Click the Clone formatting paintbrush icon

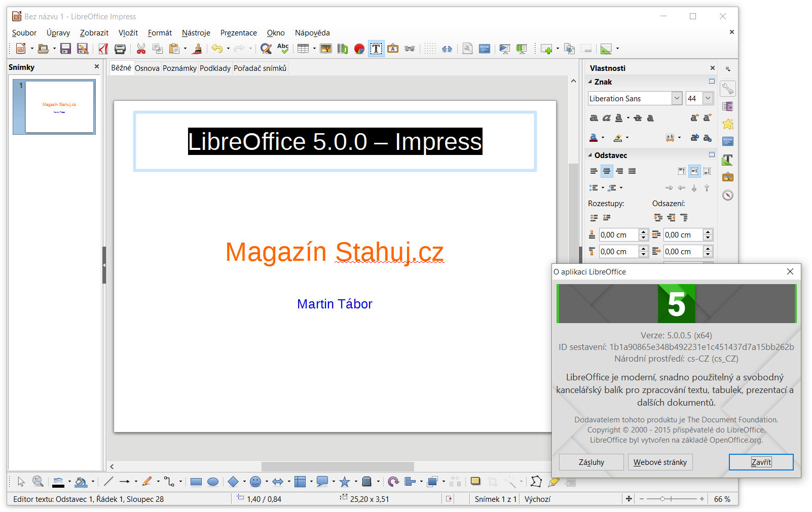click(x=198, y=49)
